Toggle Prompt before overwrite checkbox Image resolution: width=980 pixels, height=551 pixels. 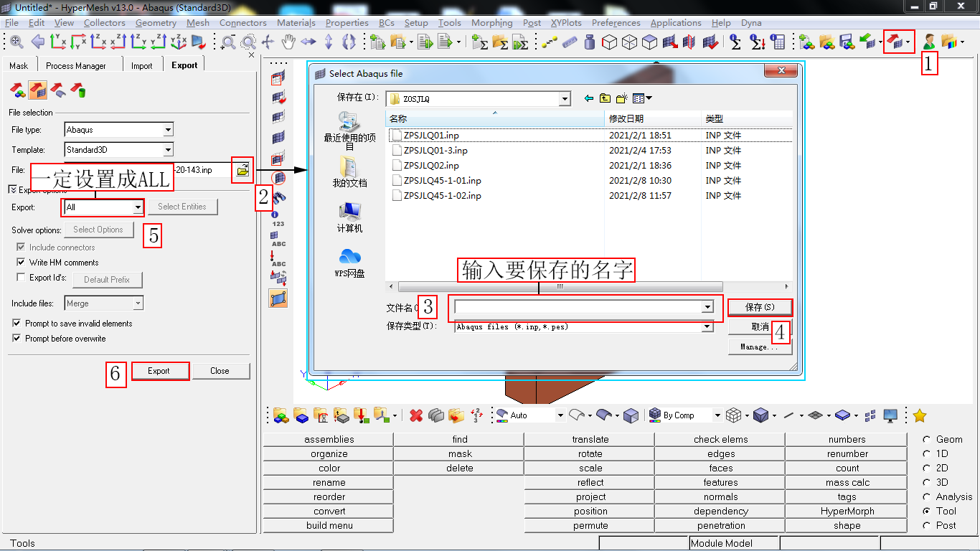point(17,339)
